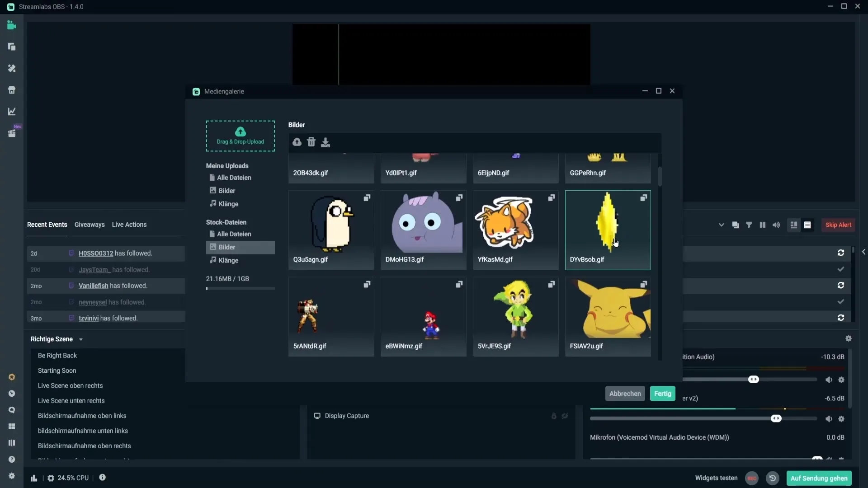The width and height of the screenshot is (868, 488).
Task: Copy link icon on 5VrJE9S.gif thumbnail
Action: tap(552, 284)
